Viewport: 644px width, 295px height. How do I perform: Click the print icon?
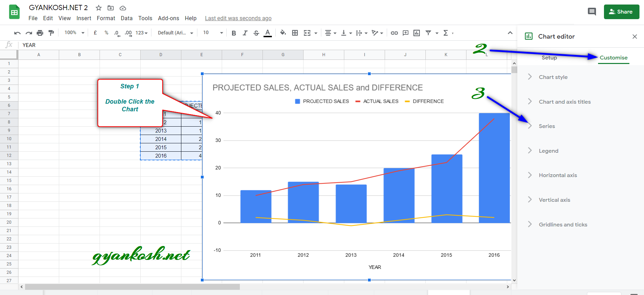[40, 33]
